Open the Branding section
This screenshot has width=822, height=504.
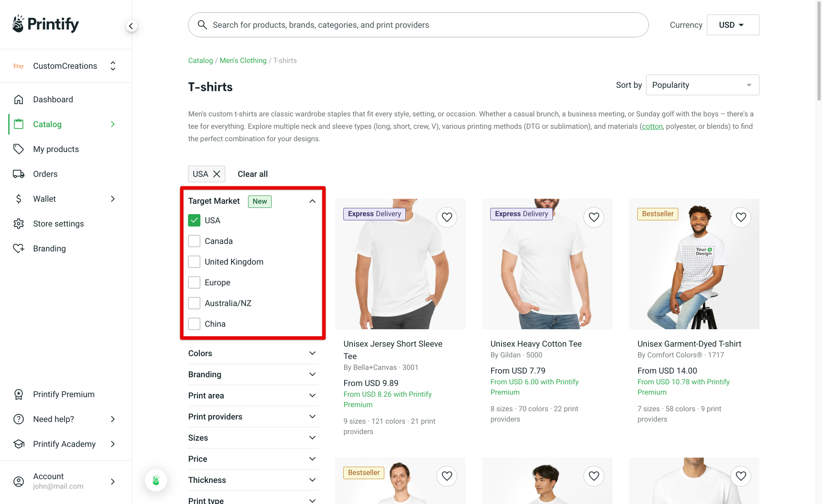pos(49,248)
